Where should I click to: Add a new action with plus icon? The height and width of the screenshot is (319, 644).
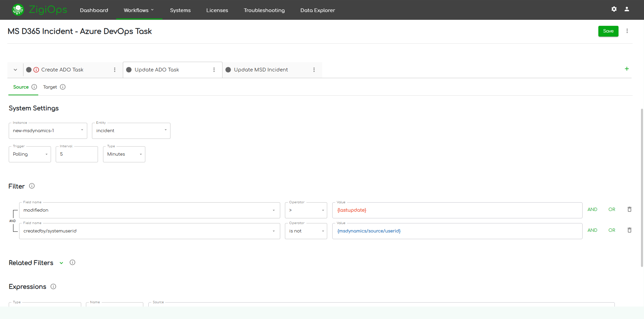pyautogui.click(x=627, y=69)
